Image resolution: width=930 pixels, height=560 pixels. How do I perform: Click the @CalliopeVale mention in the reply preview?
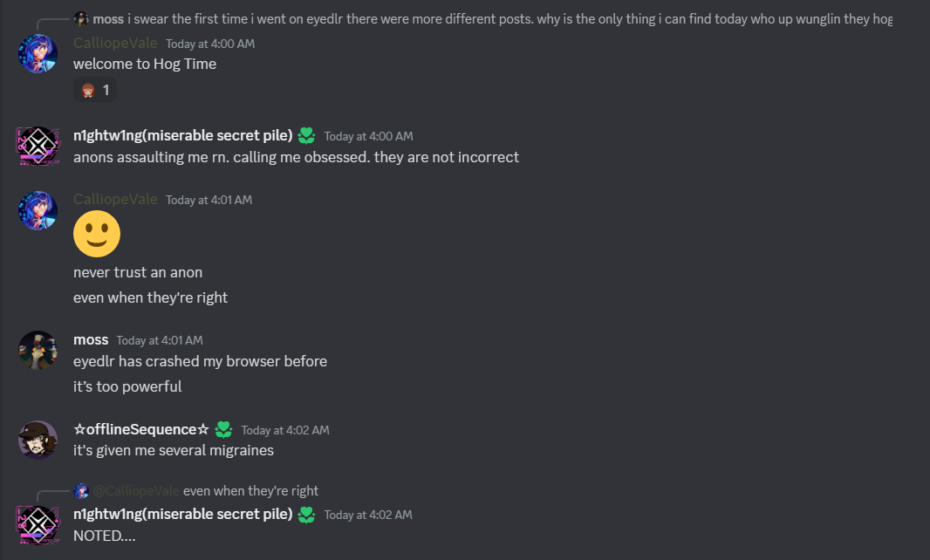pyautogui.click(x=136, y=491)
